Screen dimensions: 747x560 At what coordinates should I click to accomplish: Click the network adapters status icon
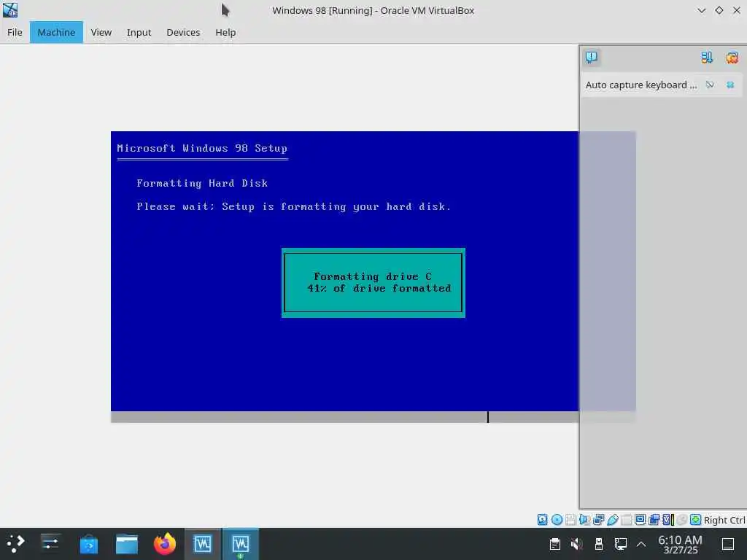[x=598, y=519]
